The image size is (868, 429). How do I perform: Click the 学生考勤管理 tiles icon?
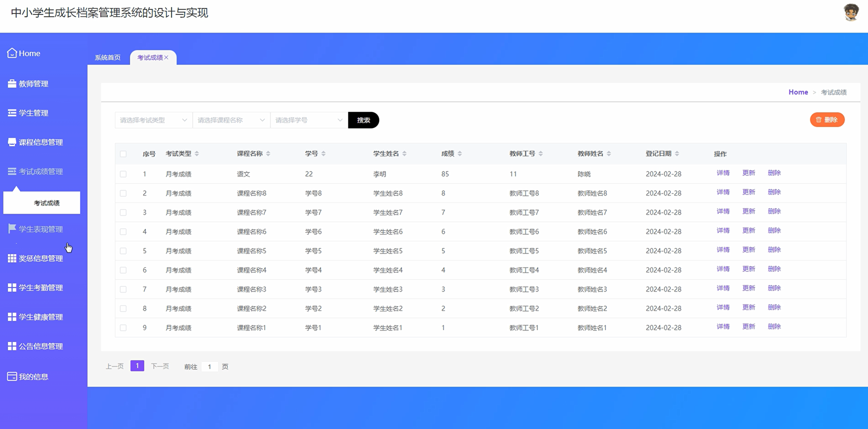[x=12, y=288]
